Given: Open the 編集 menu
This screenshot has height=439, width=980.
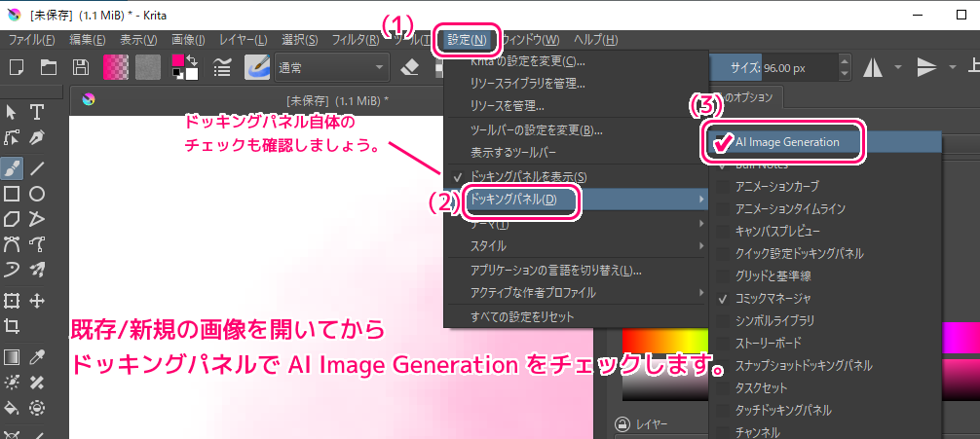Looking at the screenshot, I should coord(88,40).
